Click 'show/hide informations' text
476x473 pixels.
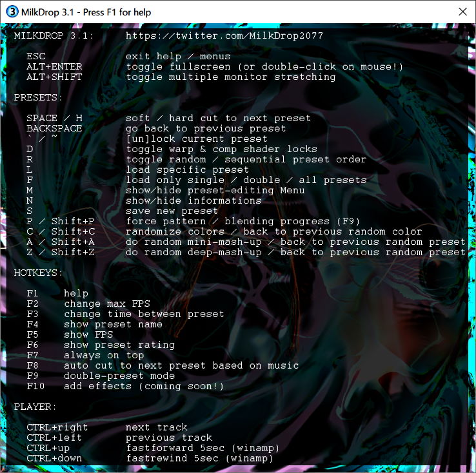click(193, 200)
